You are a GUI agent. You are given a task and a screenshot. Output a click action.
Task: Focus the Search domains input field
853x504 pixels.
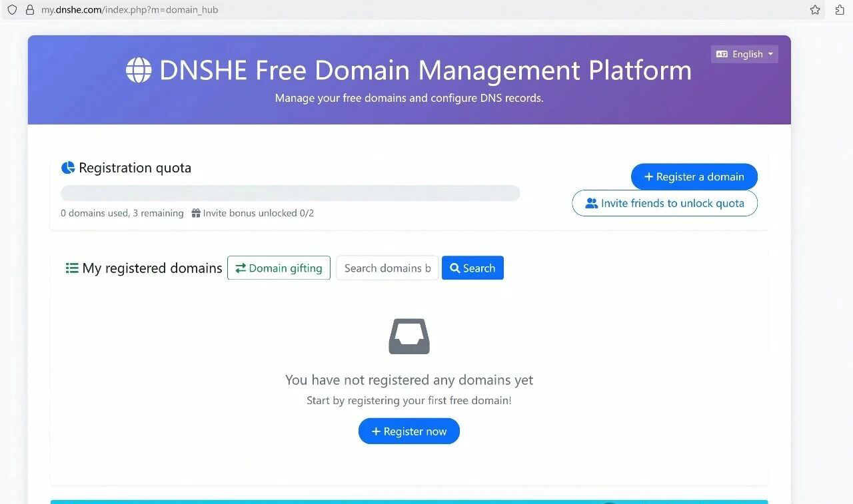(387, 268)
